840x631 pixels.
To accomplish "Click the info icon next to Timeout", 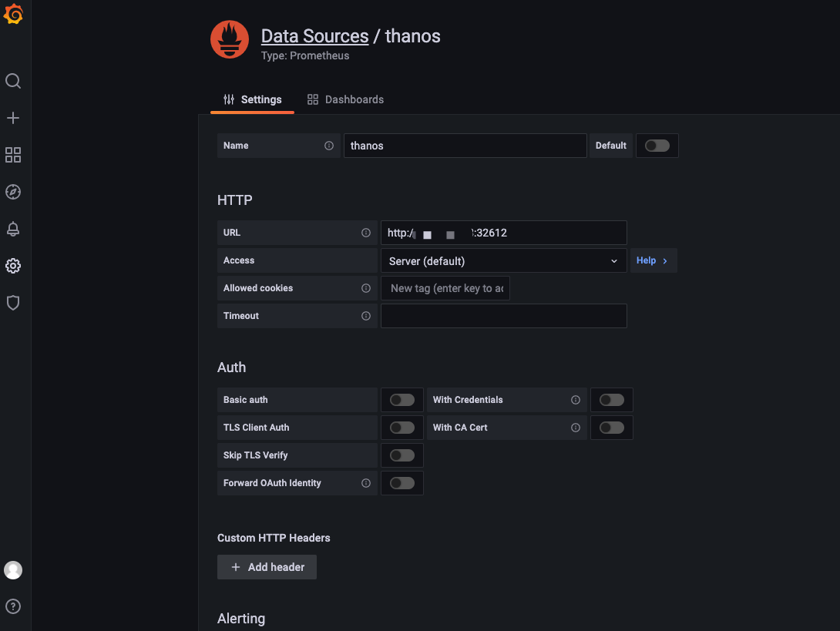I will click(366, 316).
